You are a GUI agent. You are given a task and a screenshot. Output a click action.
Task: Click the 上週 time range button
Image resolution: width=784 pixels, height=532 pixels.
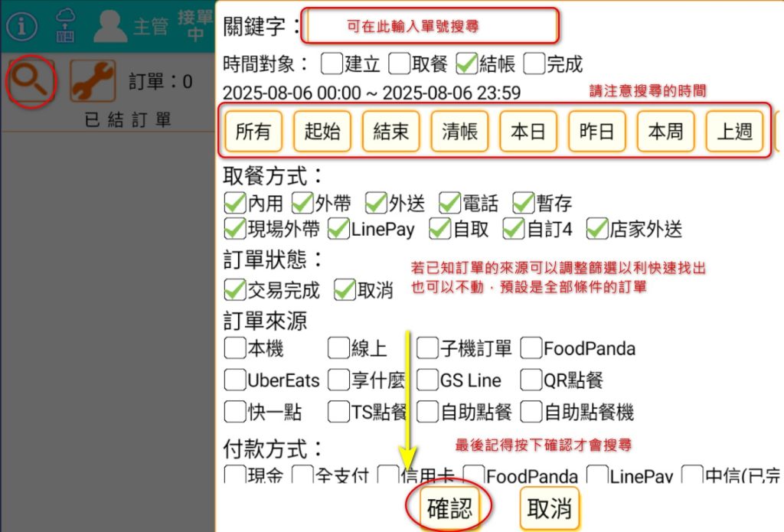coord(734,132)
